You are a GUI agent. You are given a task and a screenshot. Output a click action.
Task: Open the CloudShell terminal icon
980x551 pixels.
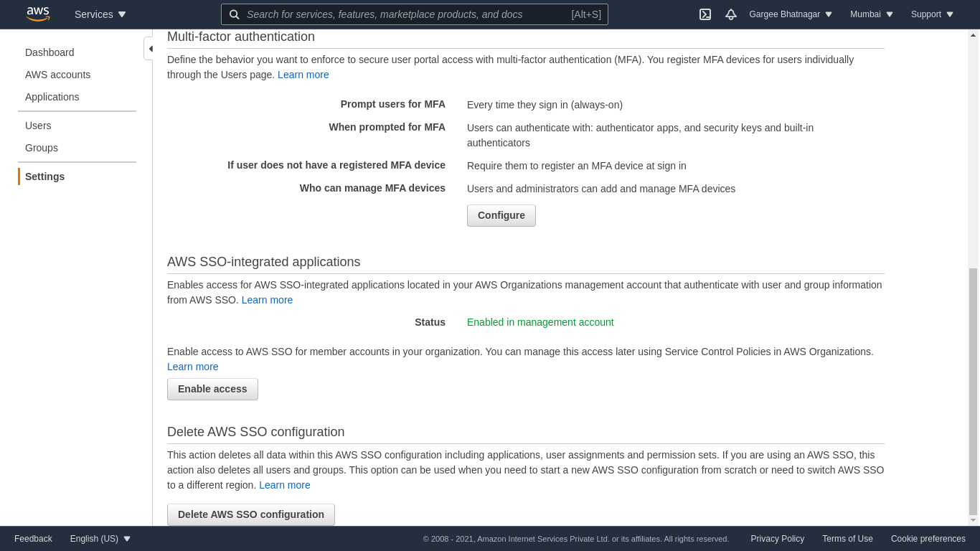[x=705, y=14]
